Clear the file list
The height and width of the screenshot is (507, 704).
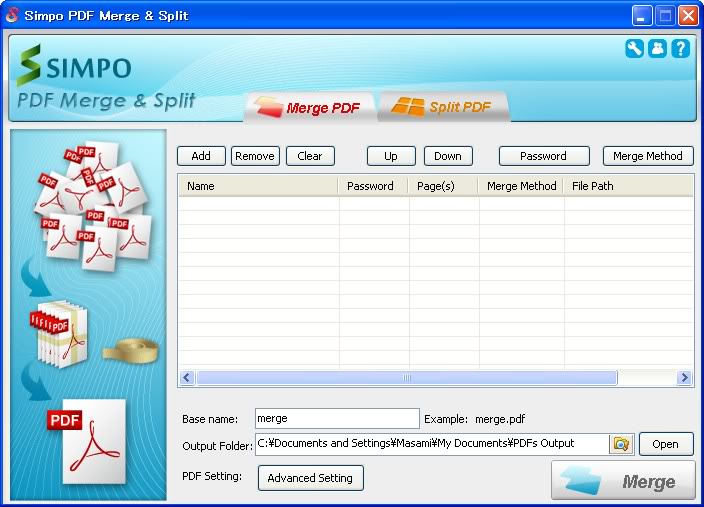310,156
